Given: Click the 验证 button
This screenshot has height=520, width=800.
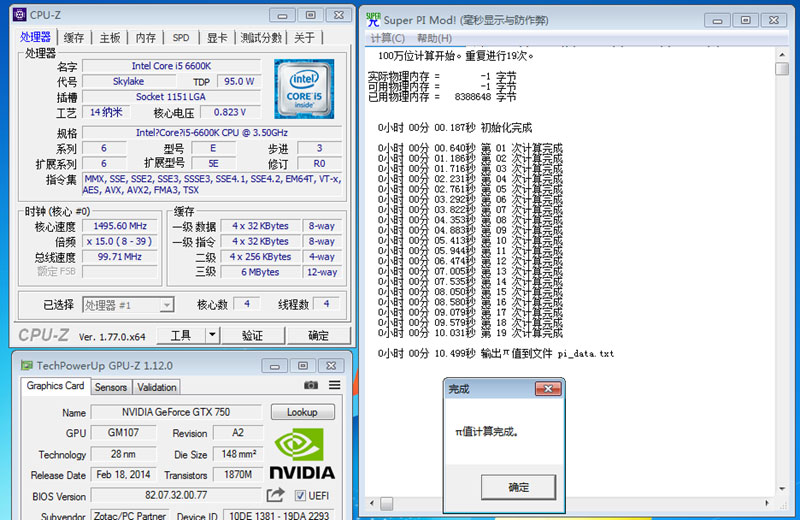Looking at the screenshot, I should click(253, 335).
